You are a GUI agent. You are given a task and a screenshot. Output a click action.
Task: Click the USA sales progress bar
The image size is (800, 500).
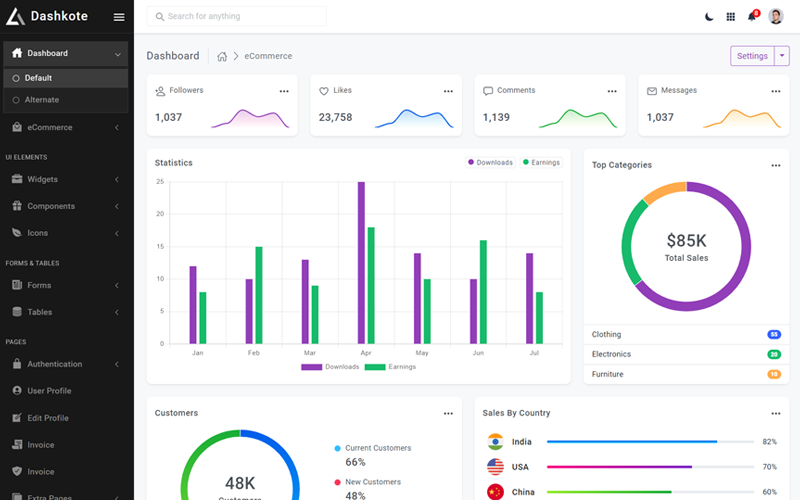[651, 467]
